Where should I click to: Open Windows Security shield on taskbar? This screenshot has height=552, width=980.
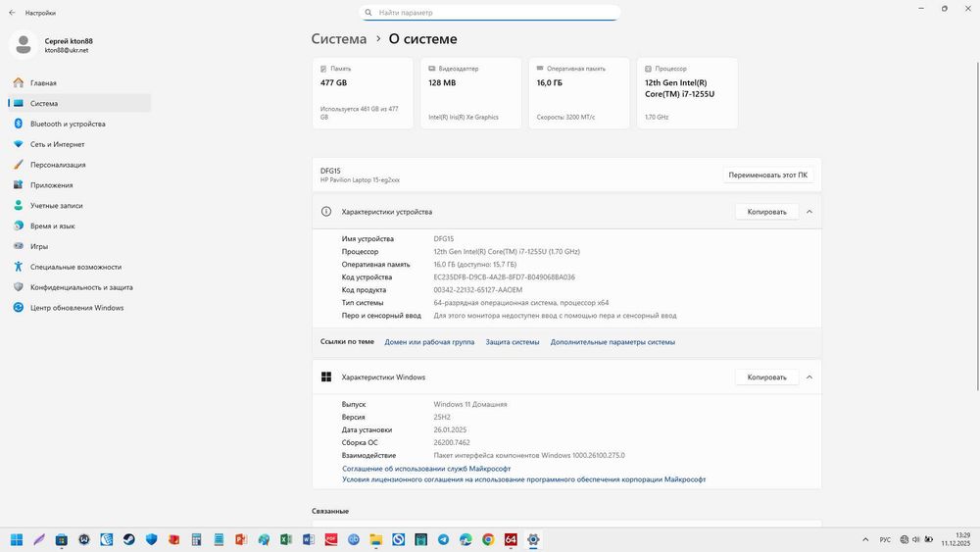(x=151, y=539)
